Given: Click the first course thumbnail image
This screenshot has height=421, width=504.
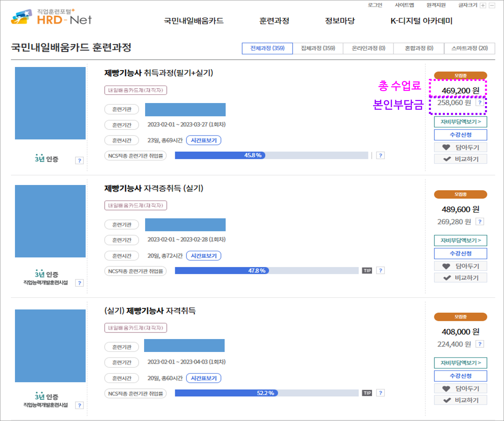Looking at the screenshot, I should pos(50,103).
